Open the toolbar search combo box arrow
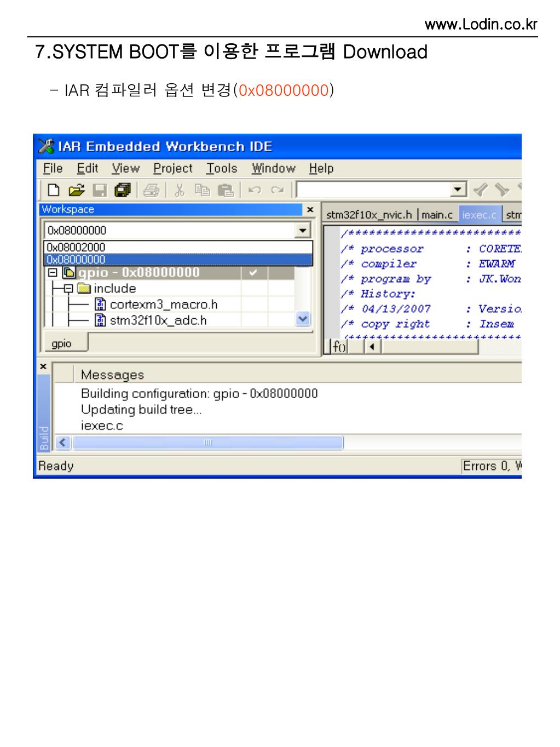Viewport: 560px width, 747px height. [458, 190]
